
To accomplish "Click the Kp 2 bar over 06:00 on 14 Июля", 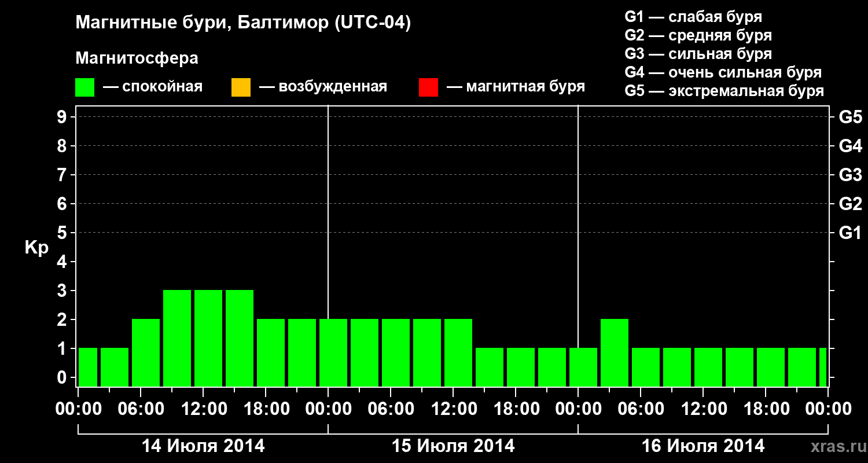I will pos(146,352).
